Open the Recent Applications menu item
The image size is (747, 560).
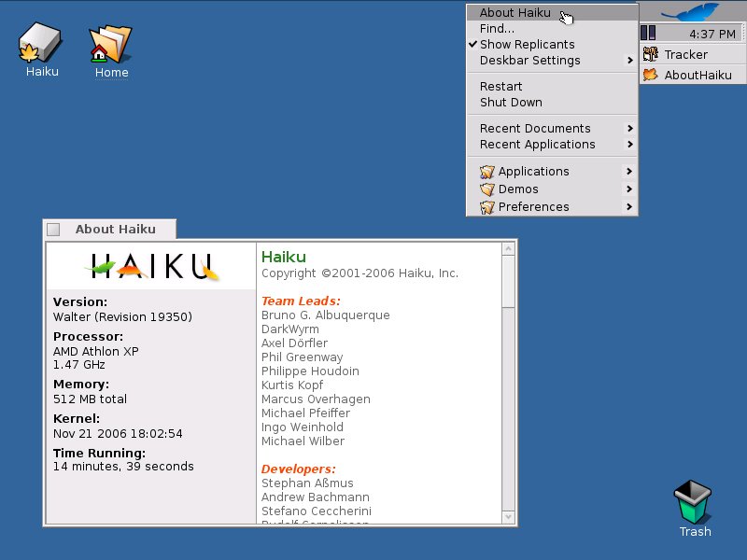click(553, 145)
